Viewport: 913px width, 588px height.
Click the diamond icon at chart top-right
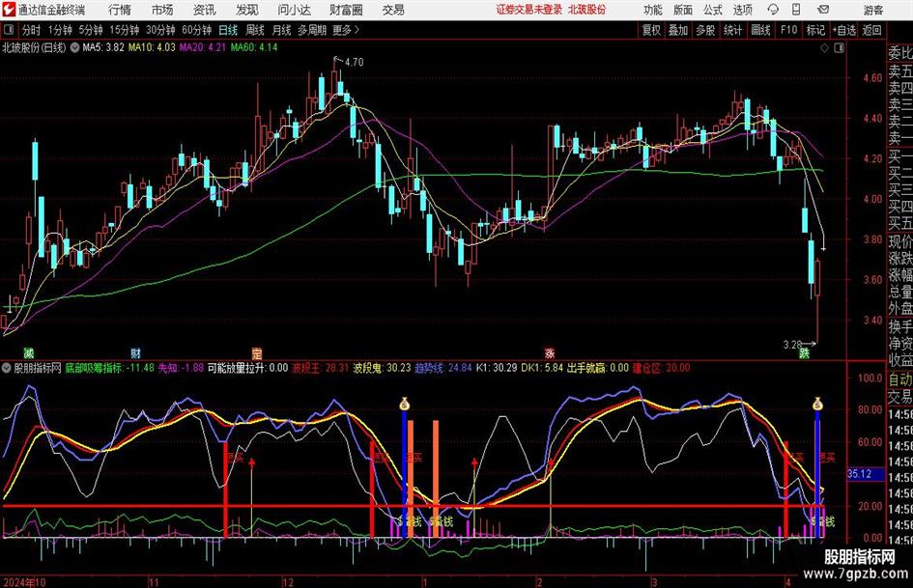click(x=824, y=48)
